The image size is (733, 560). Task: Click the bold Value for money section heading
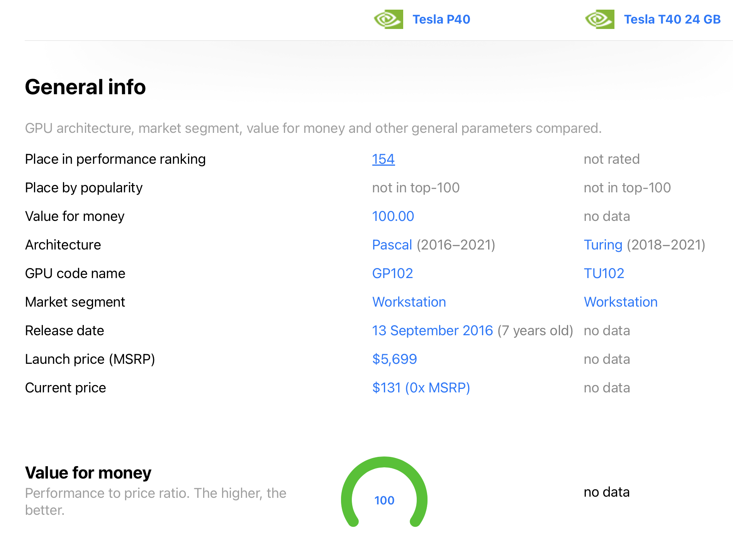click(x=88, y=473)
